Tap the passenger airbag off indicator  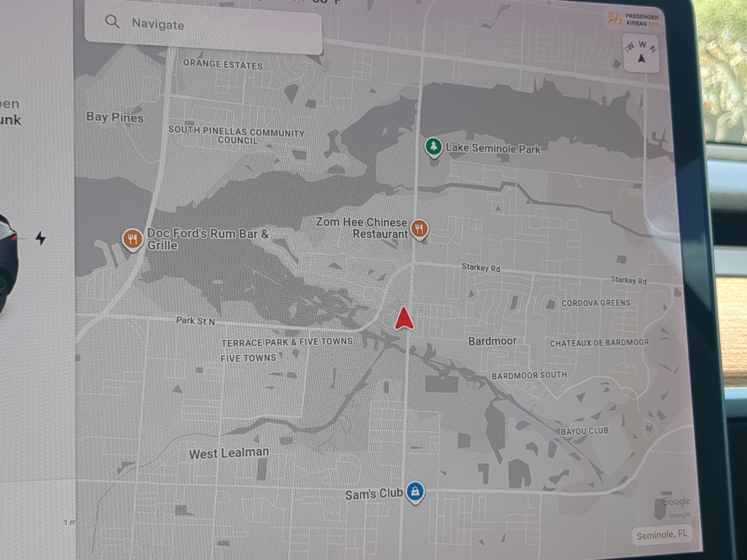(x=633, y=20)
